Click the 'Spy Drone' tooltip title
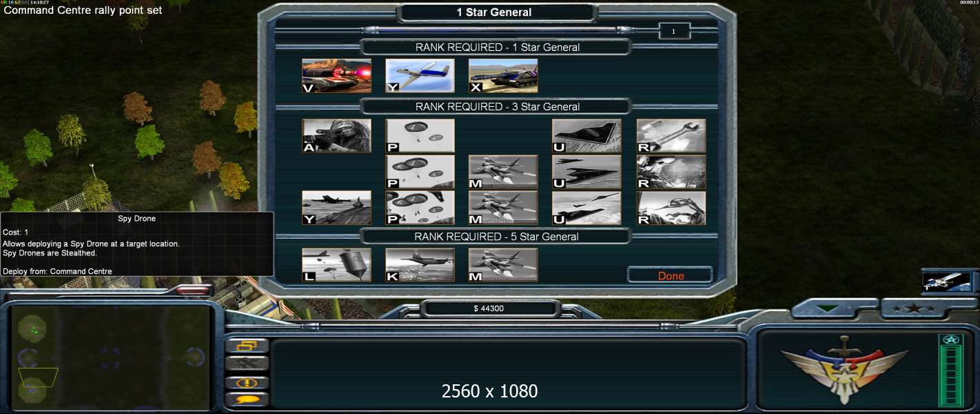 136,219
